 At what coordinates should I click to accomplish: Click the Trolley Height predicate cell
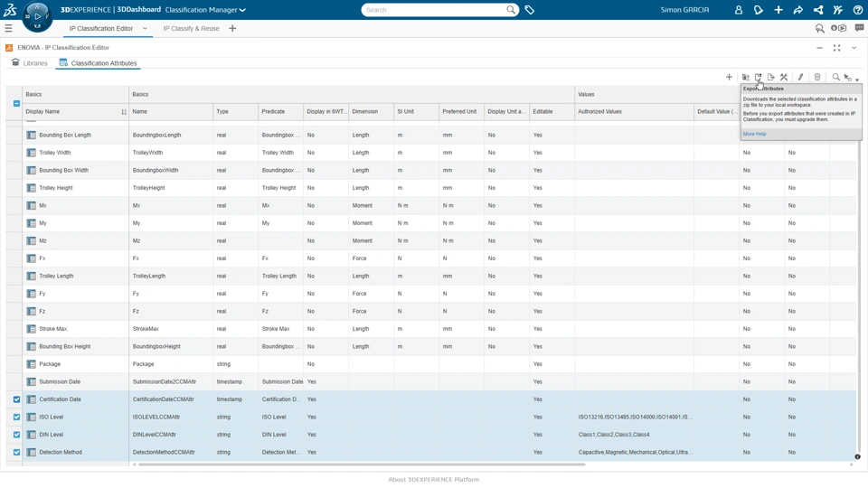coord(278,188)
